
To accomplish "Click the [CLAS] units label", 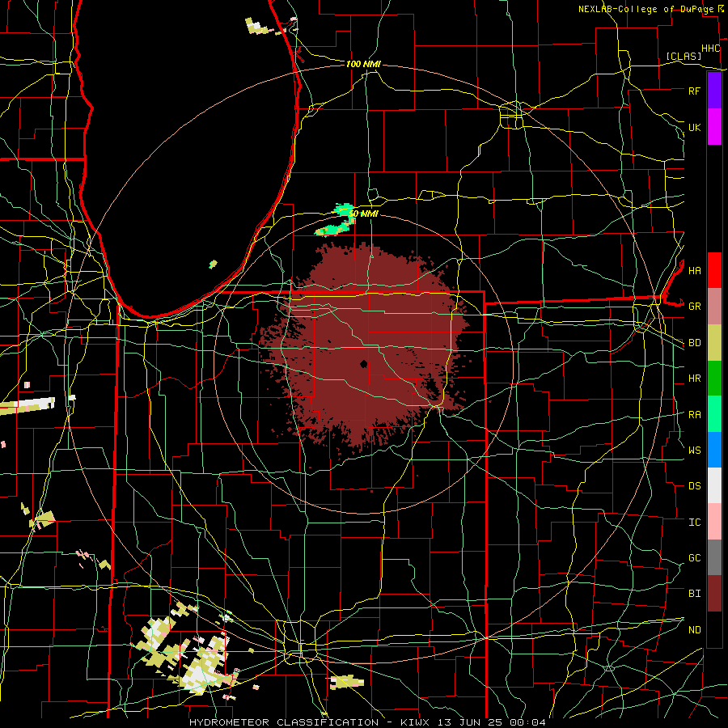I will click(684, 57).
